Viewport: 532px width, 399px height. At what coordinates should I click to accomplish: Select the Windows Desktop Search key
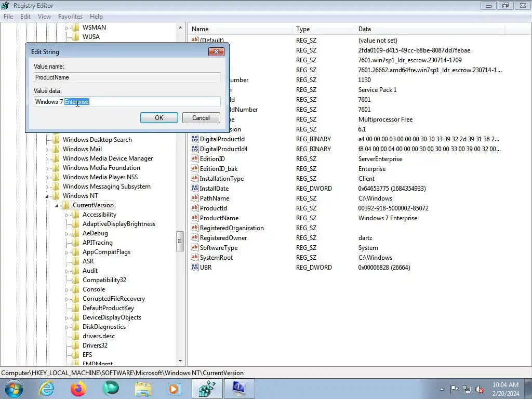97,139
